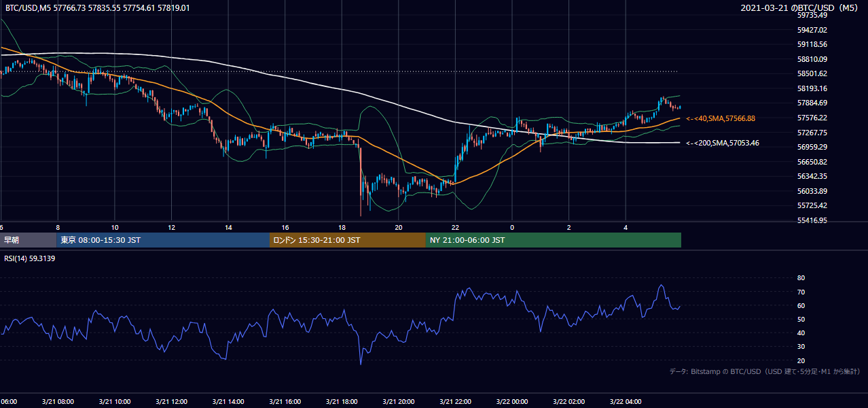Click RSI scale value 80
The width and height of the screenshot is (868, 408).
801,278
